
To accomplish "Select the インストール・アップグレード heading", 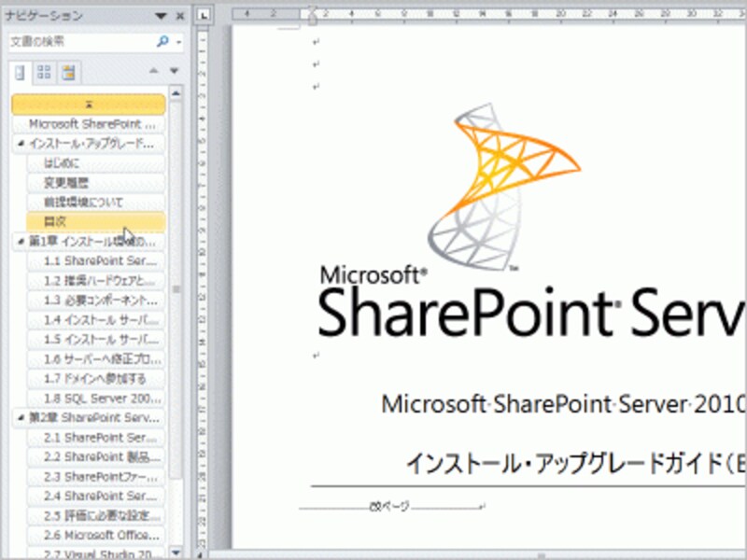I will tap(92, 144).
